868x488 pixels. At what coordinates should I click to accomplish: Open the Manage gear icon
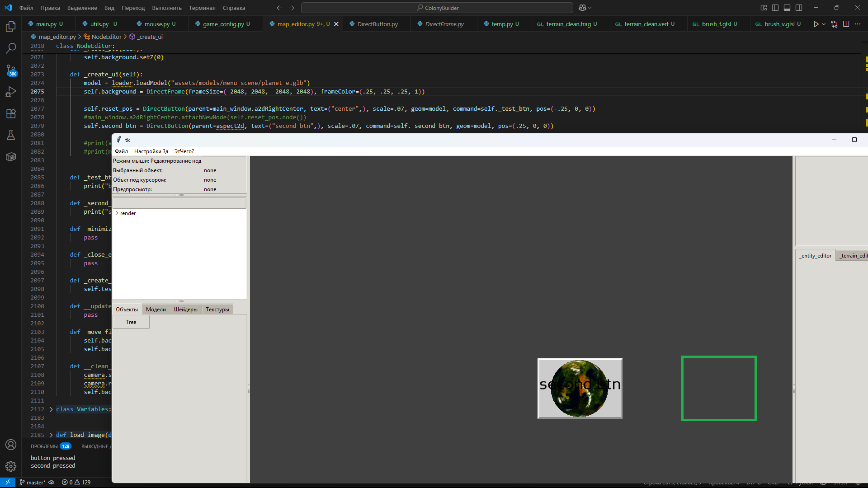pyautogui.click(x=11, y=466)
